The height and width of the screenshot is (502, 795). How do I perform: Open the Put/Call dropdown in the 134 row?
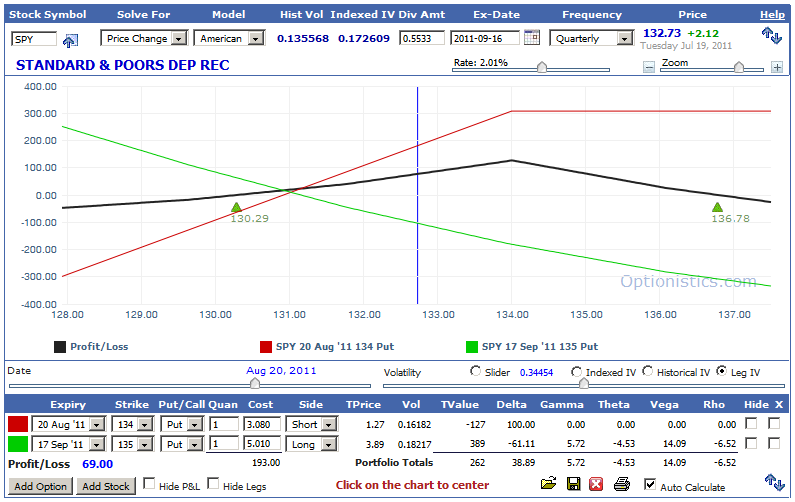(182, 424)
